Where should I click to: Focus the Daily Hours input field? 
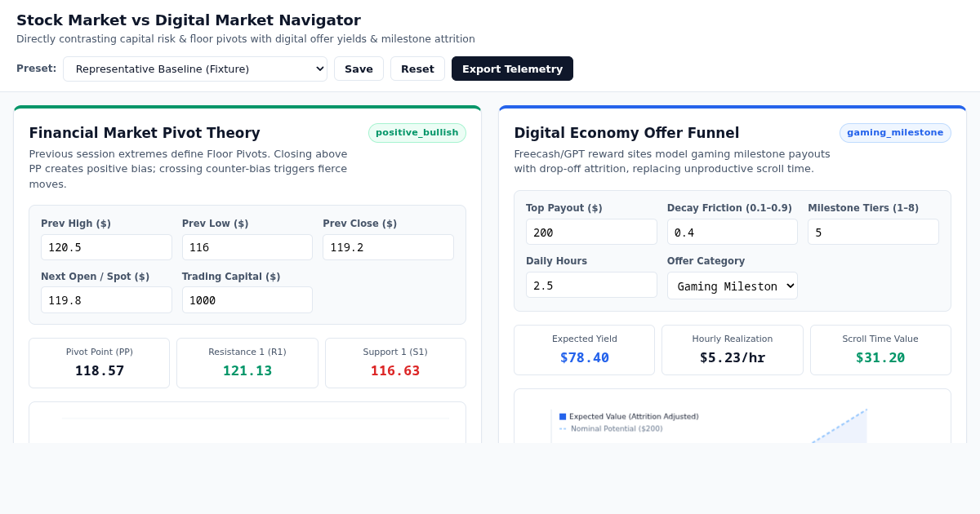point(591,285)
